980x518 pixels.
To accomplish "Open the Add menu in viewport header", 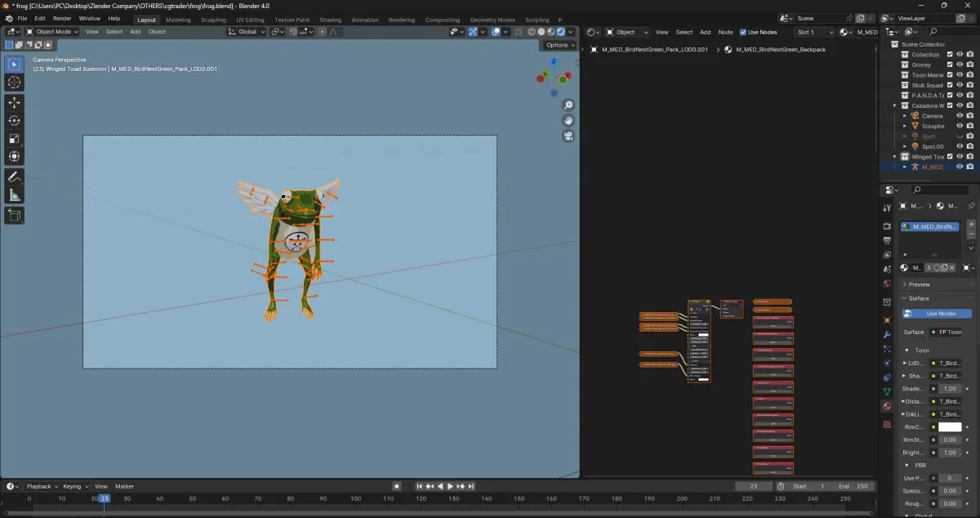I will 135,32.
